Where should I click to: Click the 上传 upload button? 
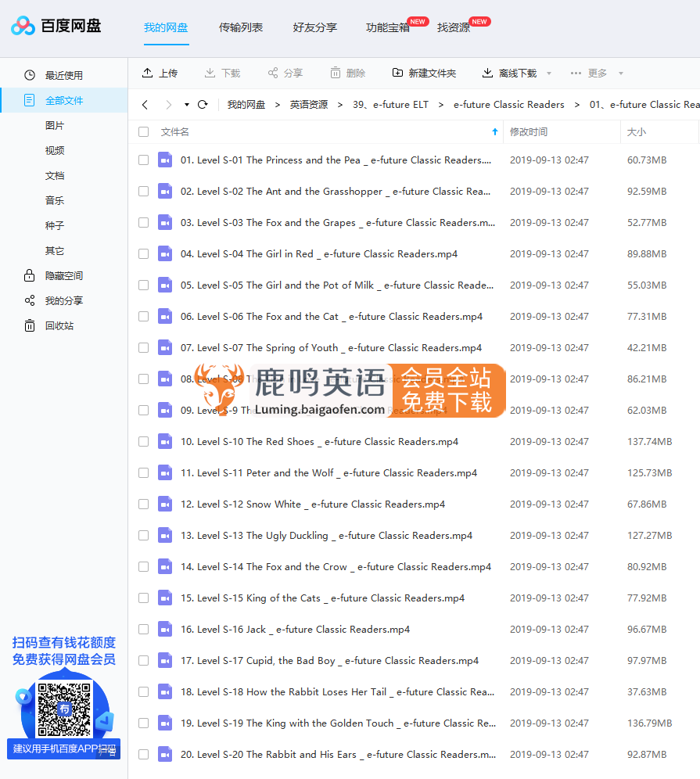[160, 73]
